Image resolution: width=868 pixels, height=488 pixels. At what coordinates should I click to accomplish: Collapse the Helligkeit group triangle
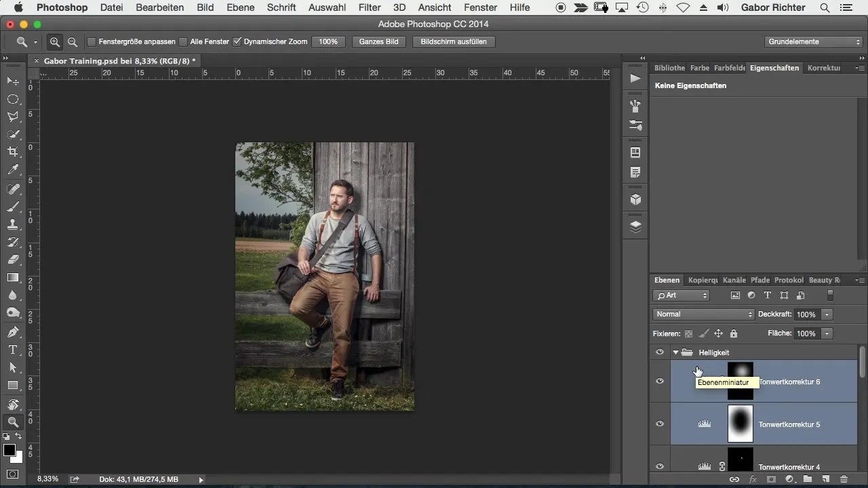click(x=675, y=352)
